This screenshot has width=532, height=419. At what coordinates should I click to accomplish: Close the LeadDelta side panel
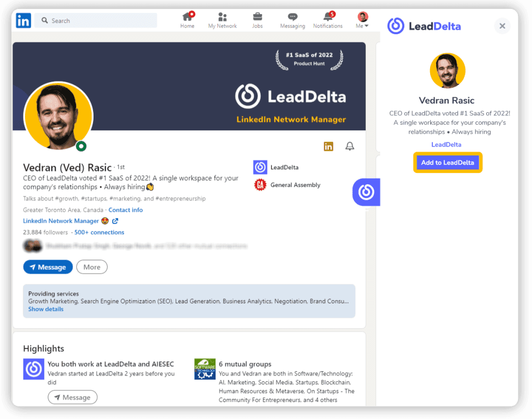coord(502,26)
